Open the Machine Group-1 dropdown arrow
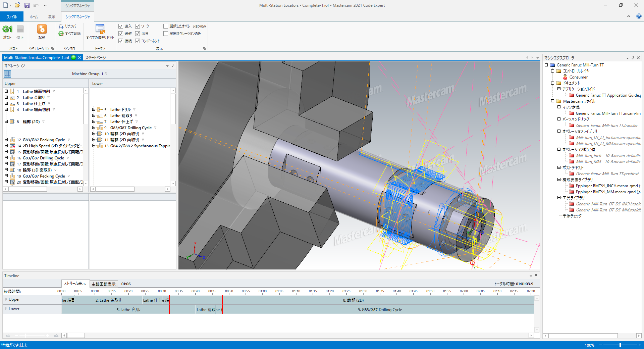Viewport: 644px width, 349px height. tap(106, 73)
